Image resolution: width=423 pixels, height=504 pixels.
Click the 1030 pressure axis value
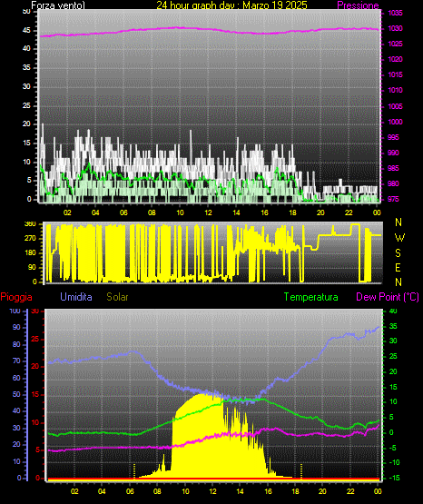[395, 29]
